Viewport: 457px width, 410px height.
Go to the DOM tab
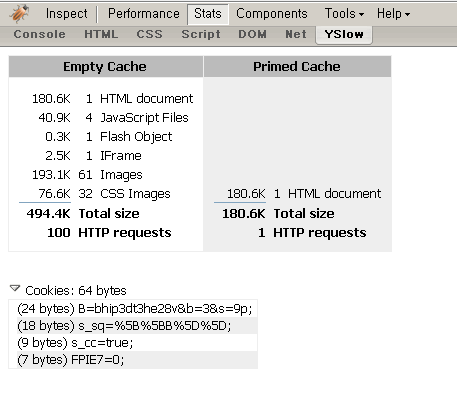(252, 34)
